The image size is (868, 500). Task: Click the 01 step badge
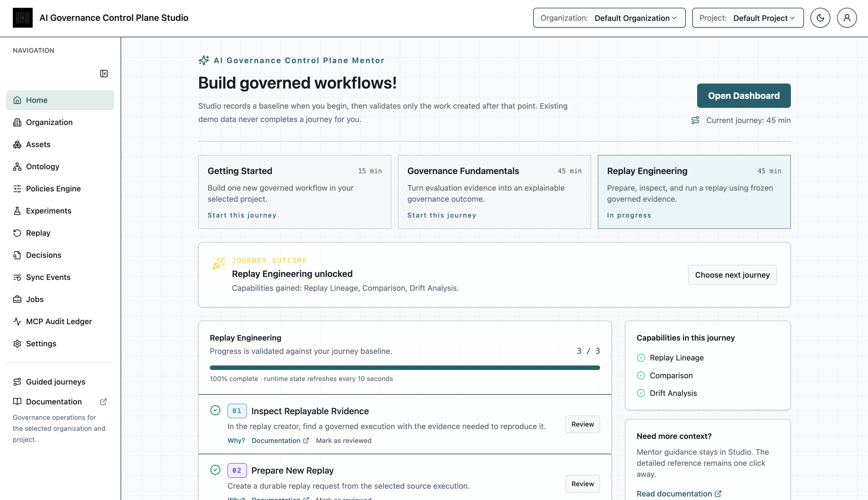[237, 411]
